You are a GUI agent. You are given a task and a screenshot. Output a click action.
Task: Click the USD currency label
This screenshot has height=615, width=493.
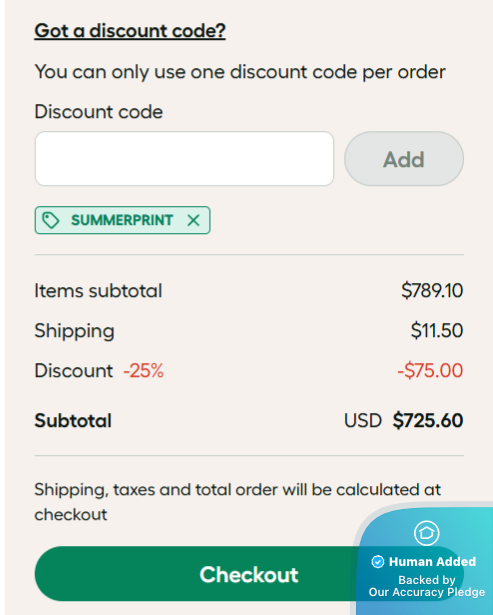coord(363,420)
